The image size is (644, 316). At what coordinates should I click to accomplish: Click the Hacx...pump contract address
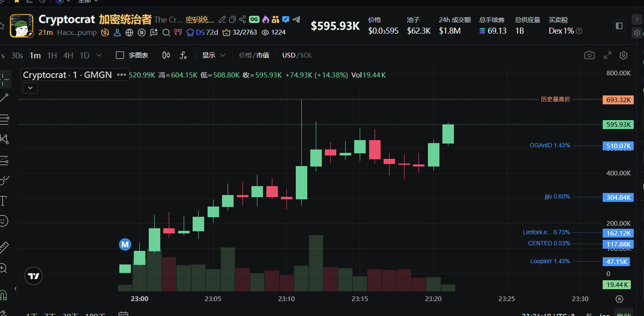(x=77, y=32)
